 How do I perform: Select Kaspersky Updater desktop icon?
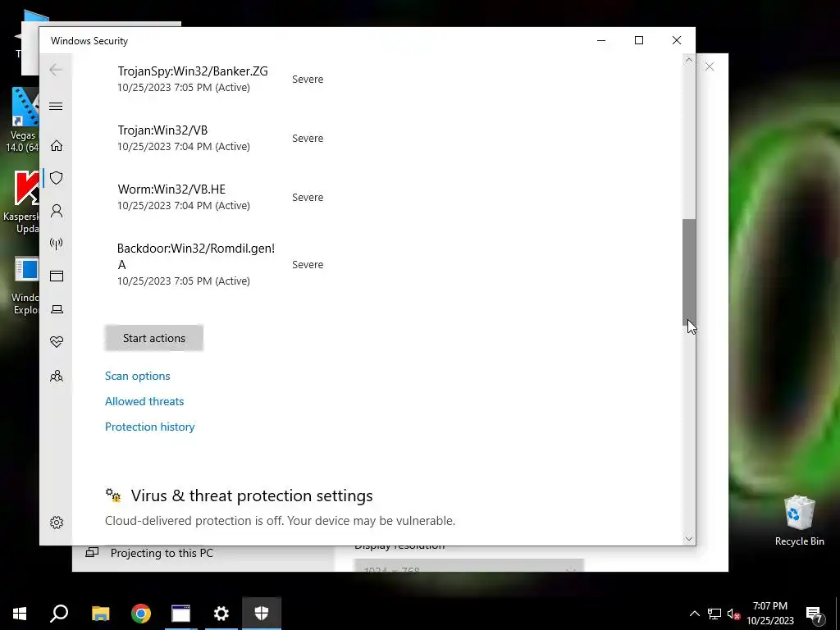pos(21,202)
